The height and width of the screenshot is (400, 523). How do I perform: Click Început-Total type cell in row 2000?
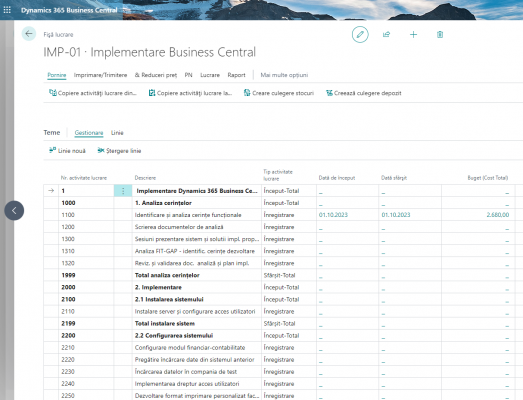pos(289,287)
